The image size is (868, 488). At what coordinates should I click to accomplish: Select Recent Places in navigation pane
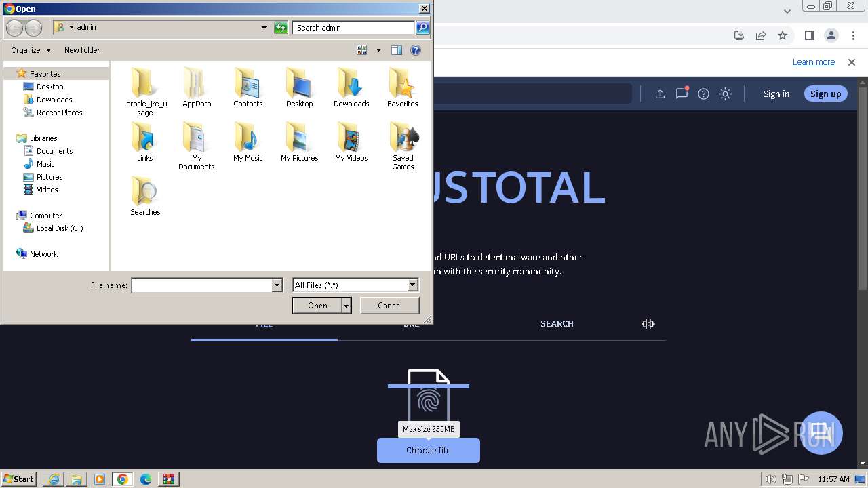[x=59, y=113]
